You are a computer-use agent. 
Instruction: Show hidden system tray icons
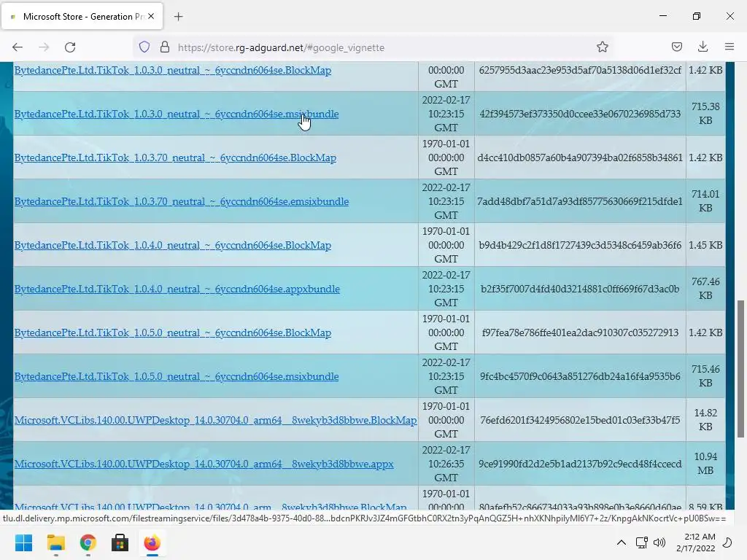(x=622, y=542)
